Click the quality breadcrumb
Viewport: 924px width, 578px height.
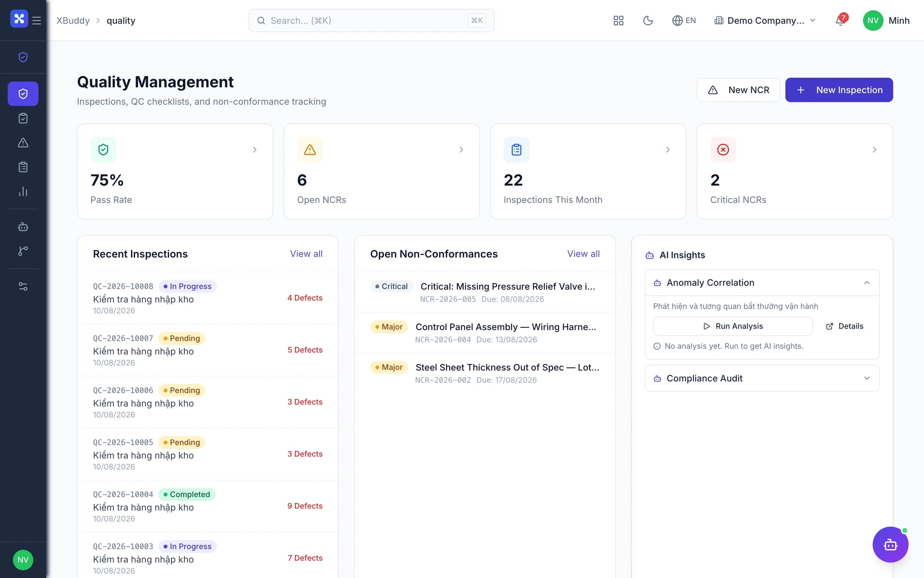click(121, 20)
